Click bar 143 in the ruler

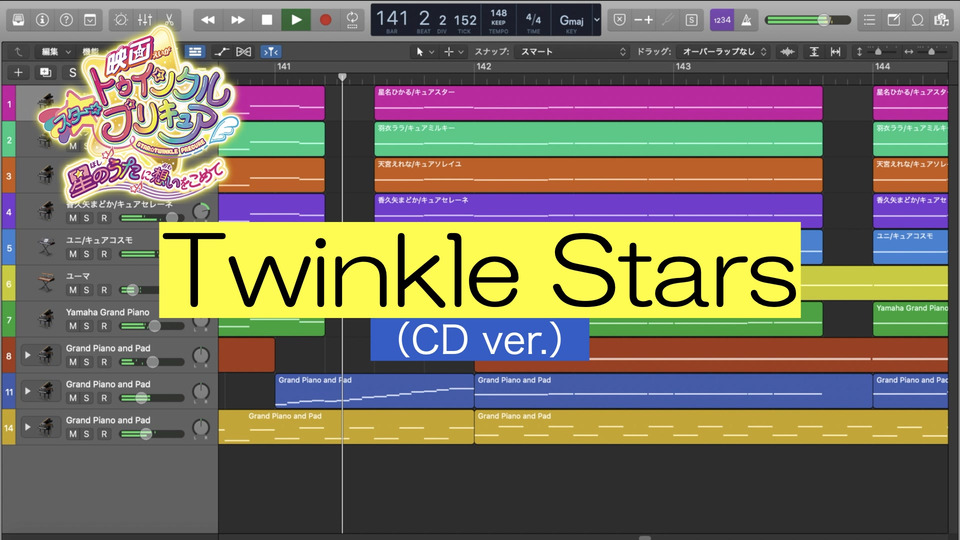pos(683,66)
